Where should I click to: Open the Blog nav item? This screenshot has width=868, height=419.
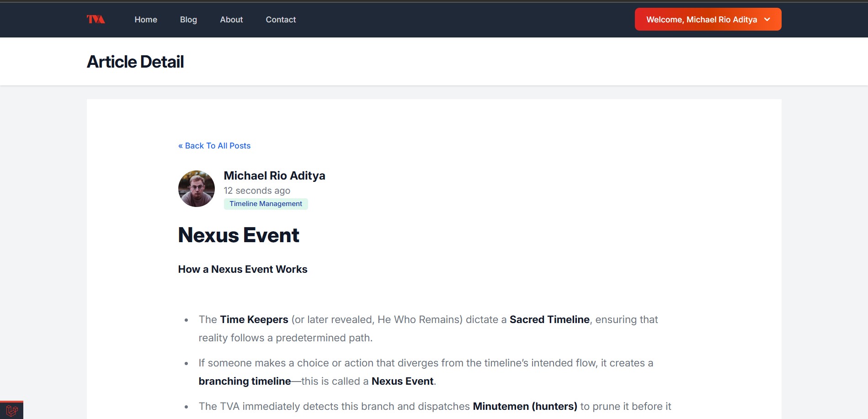point(188,20)
